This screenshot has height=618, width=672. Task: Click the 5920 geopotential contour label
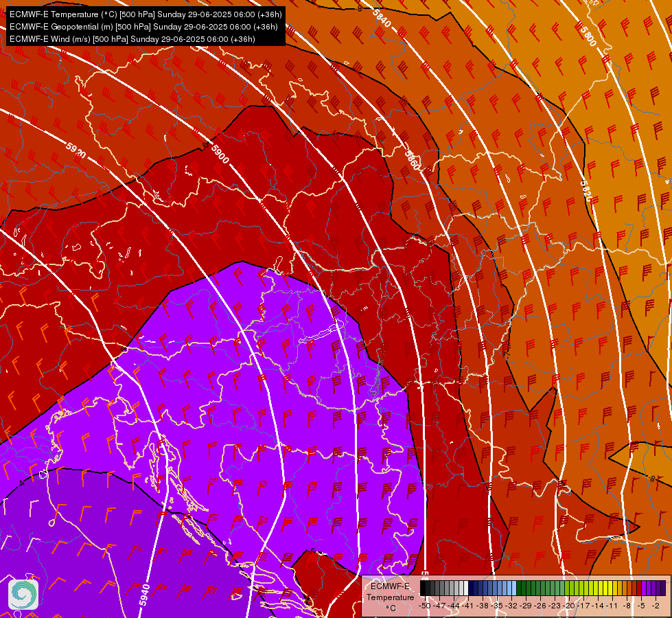(x=76, y=150)
